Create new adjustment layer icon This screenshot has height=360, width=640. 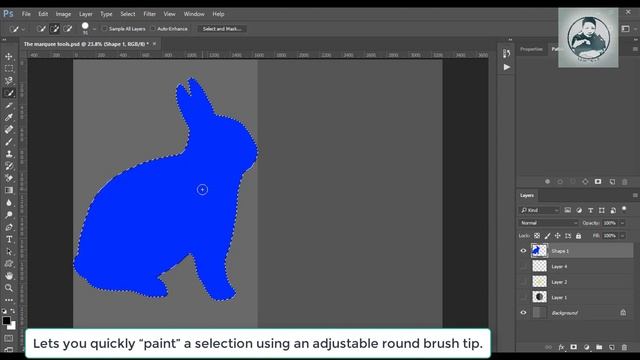[x=587, y=347]
